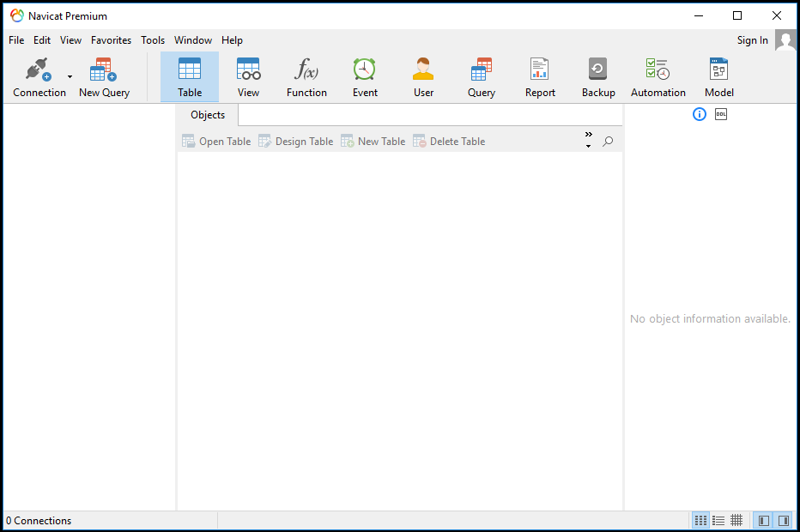The width and height of the screenshot is (800, 532).
Task: Switch to List view icon
Action: 700,520
